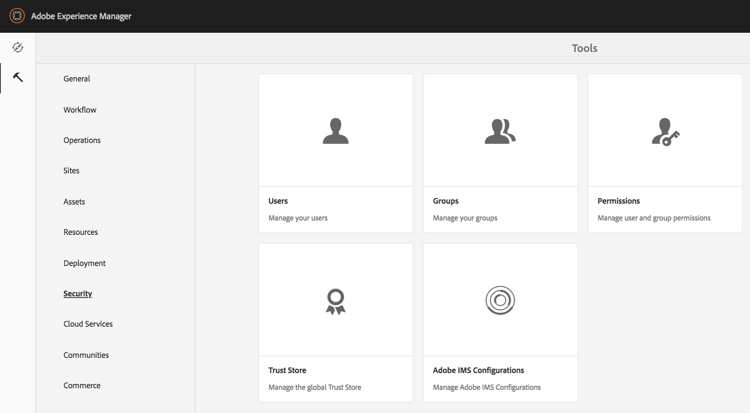
Task: Open Resources in the left list
Action: click(x=80, y=232)
